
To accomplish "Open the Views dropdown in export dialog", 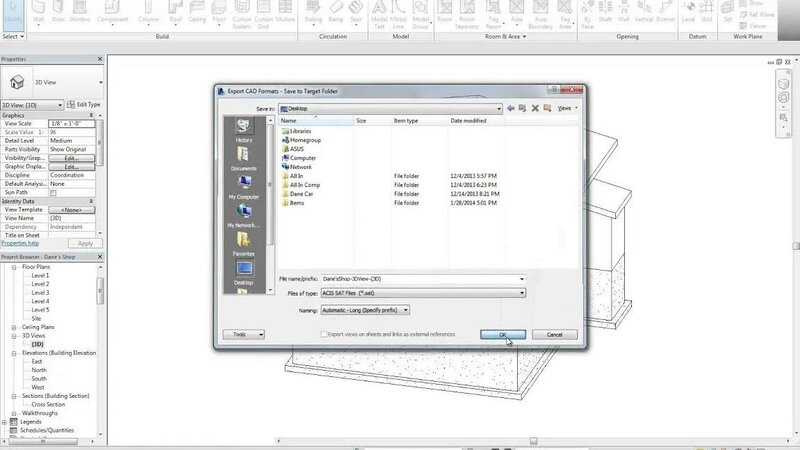I will (567, 108).
